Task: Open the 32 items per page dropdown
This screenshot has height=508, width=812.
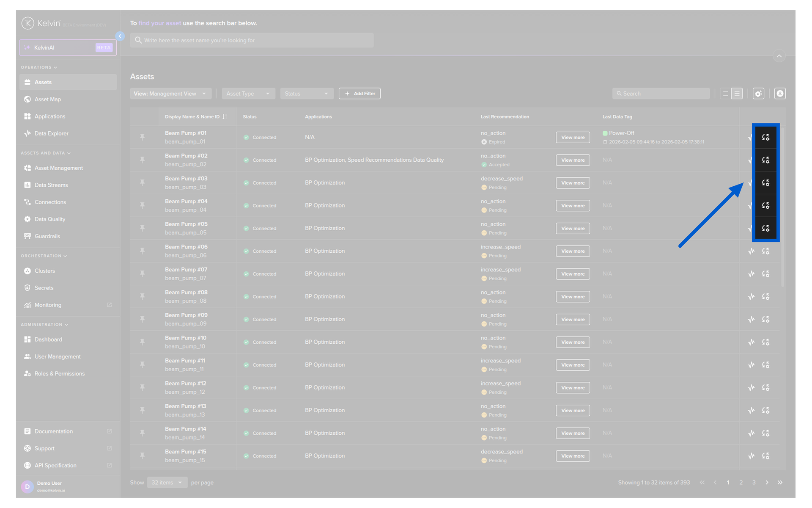Action: (167, 483)
